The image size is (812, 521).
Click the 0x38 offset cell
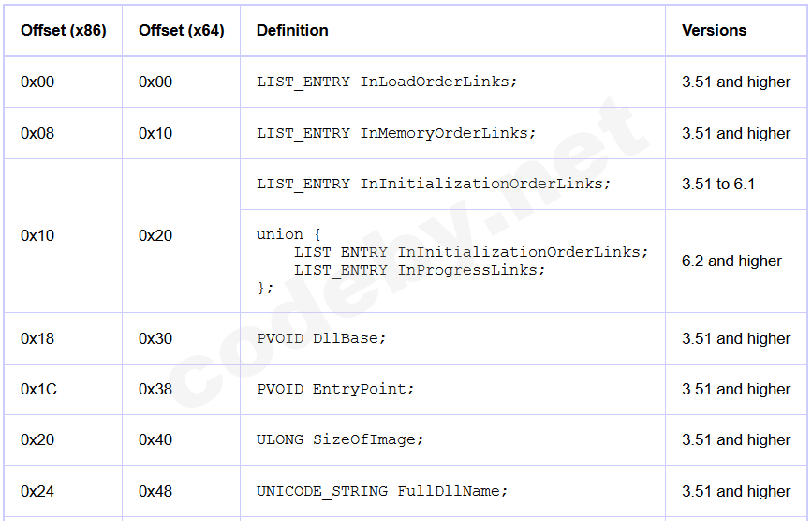click(x=155, y=390)
